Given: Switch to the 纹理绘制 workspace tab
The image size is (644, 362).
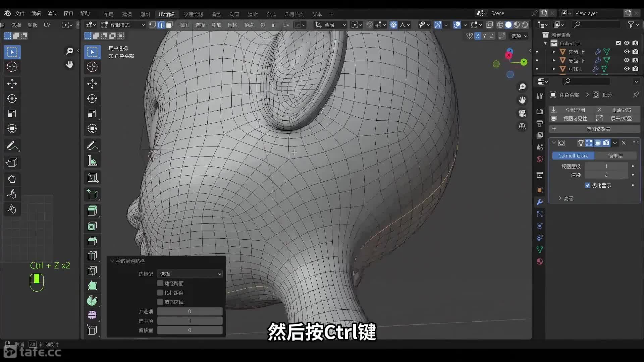Looking at the screenshot, I should coord(193,14).
